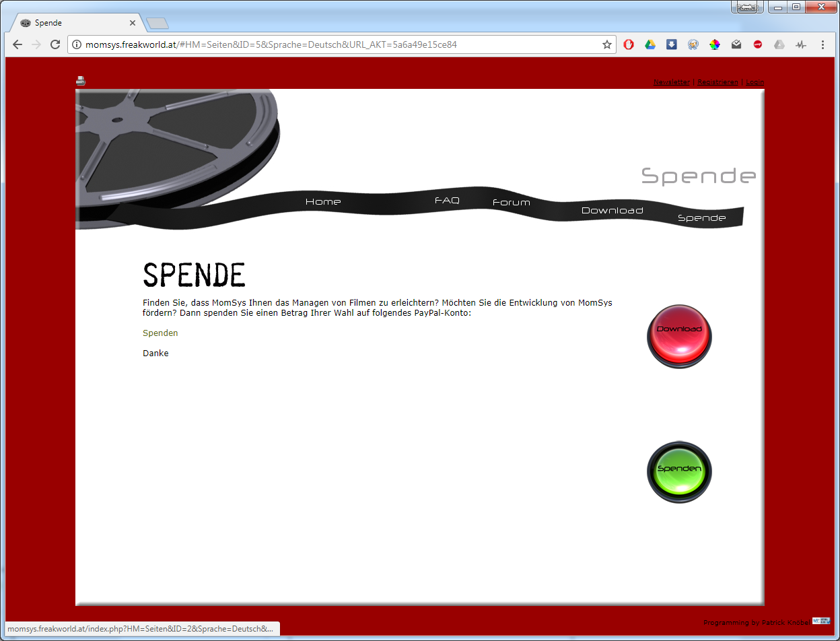
Task: Open the Newsletter link
Action: coord(672,82)
